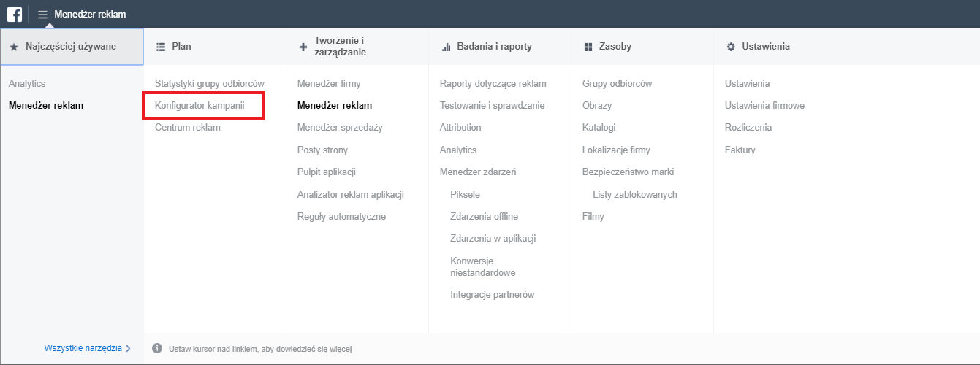Open Piksele under Menedżer zdarzeń
Image resolution: width=980 pixels, height=365 pixels.
click(466, 195)
